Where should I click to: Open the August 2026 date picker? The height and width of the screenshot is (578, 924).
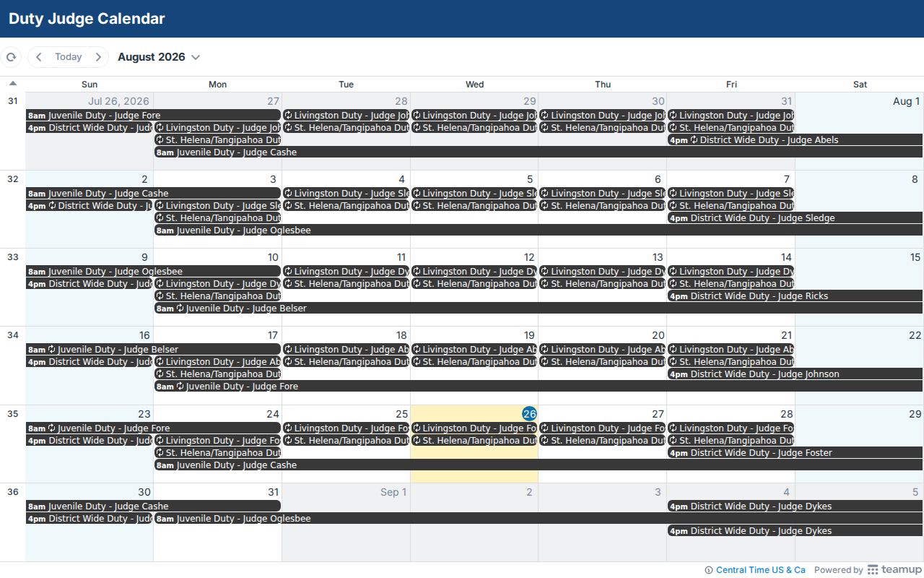[x=159, y=57]
